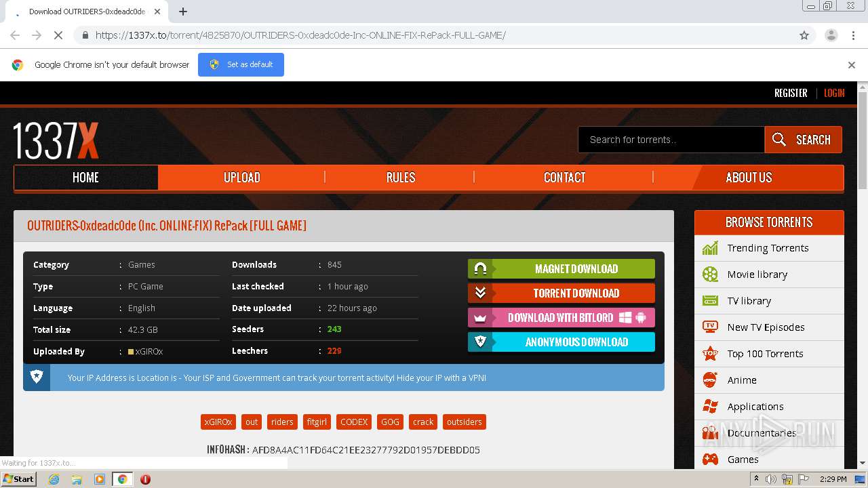The height and width of the screenshot is (488, 868).
Task: Click the New TV Episodes icon
Action: pos(710,327)
